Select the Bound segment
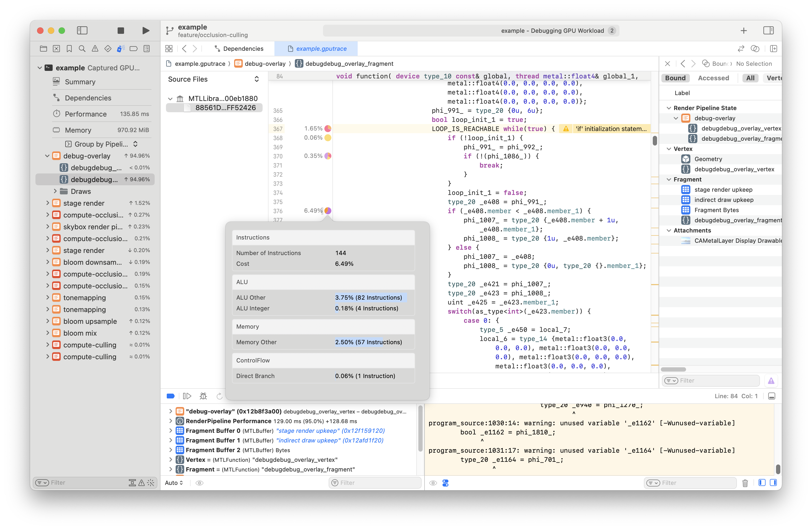The image size is (812, 530). click(x=675, y=78)
